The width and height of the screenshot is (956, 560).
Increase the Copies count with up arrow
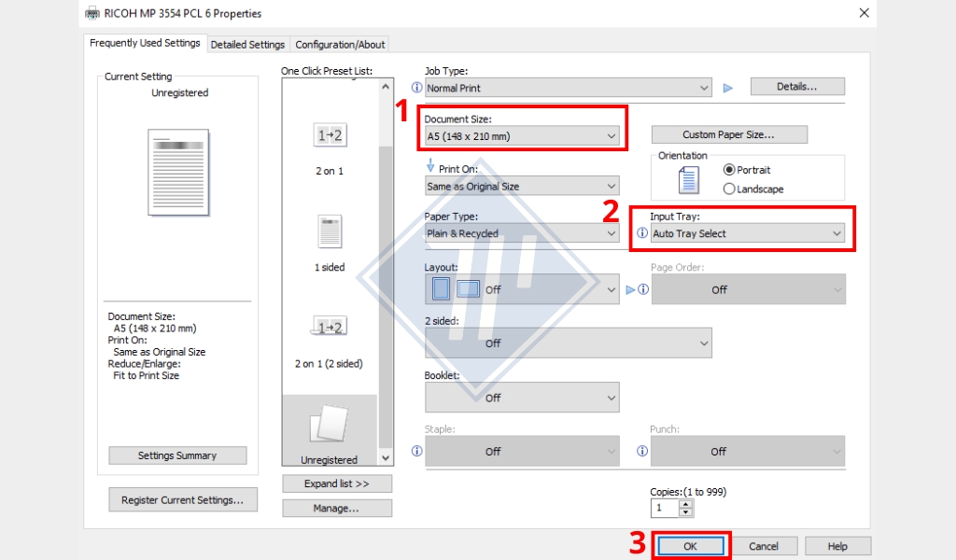[x=686, y=504]
